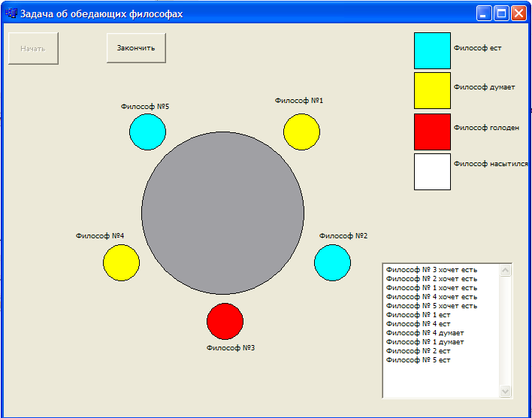The height and width of the screenshot is (418, 532).
Task: Click the Философ №5 label
Action: coord(145,107)
